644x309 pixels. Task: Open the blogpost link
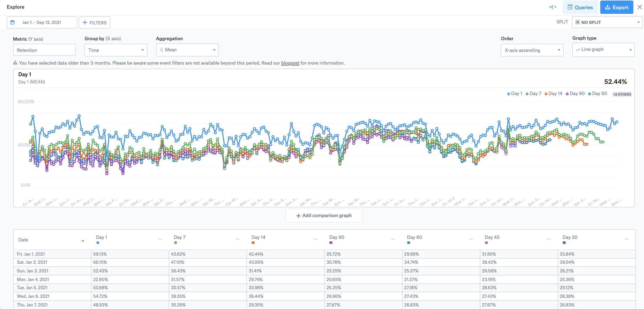(290, 63)
